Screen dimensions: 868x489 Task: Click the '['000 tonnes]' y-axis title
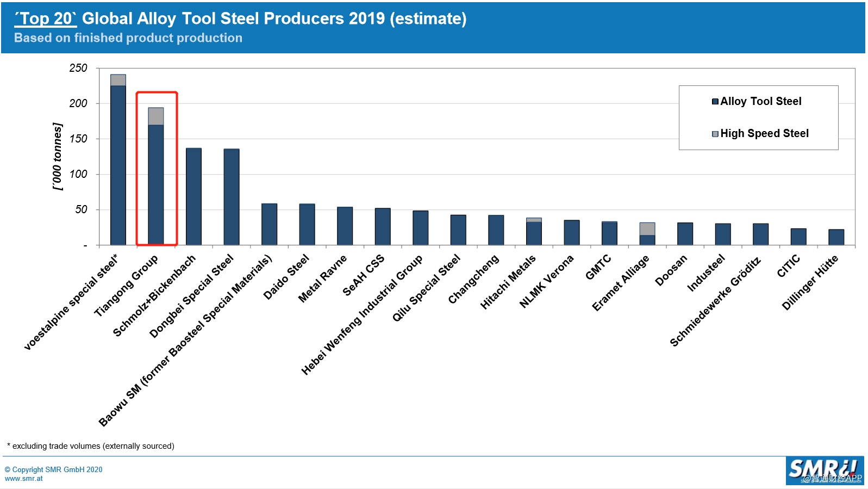coord(58,157)
